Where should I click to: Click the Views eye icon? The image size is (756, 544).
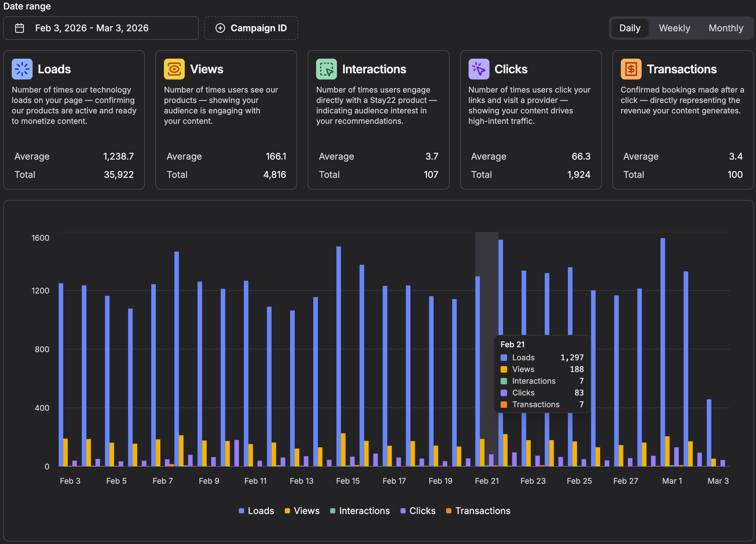coord(174,69)
